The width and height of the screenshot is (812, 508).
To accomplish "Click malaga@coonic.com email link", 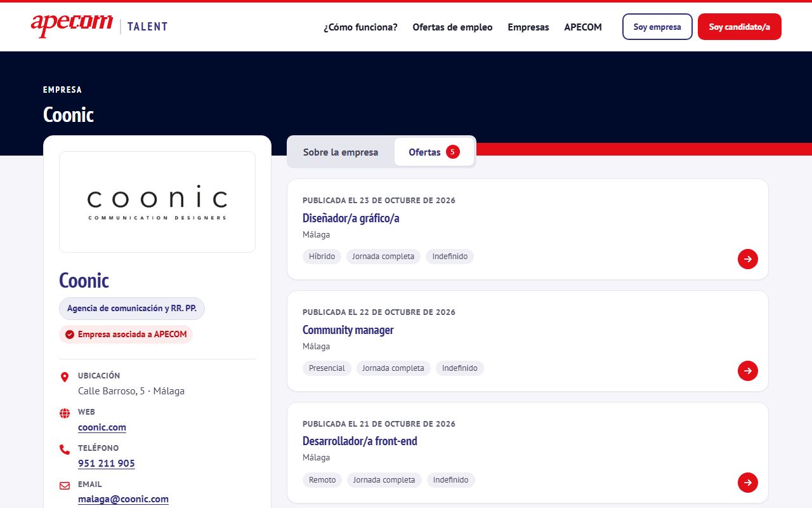I will [x=123, y=499].
